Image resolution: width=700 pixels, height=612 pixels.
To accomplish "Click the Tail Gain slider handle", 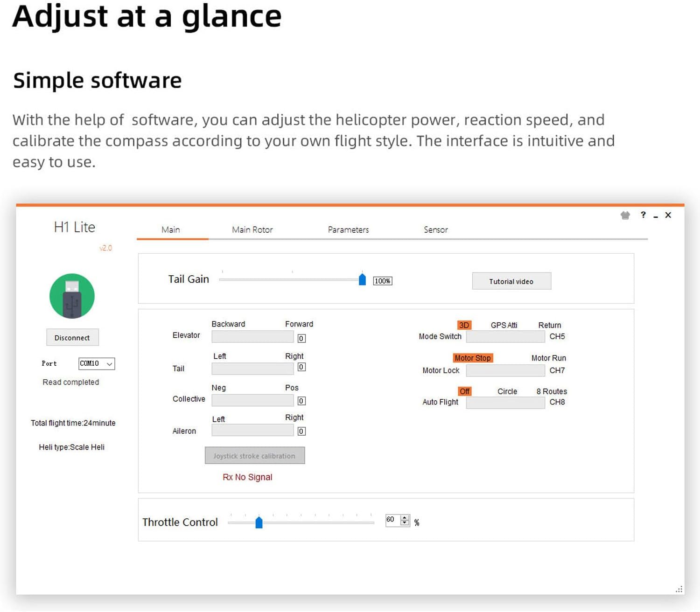I will tap(362, 279).
